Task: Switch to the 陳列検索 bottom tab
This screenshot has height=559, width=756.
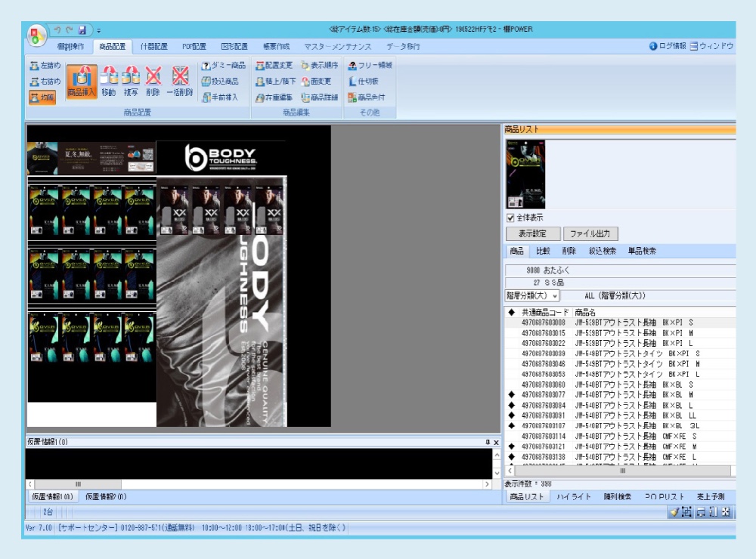Action: click(617, 497)
